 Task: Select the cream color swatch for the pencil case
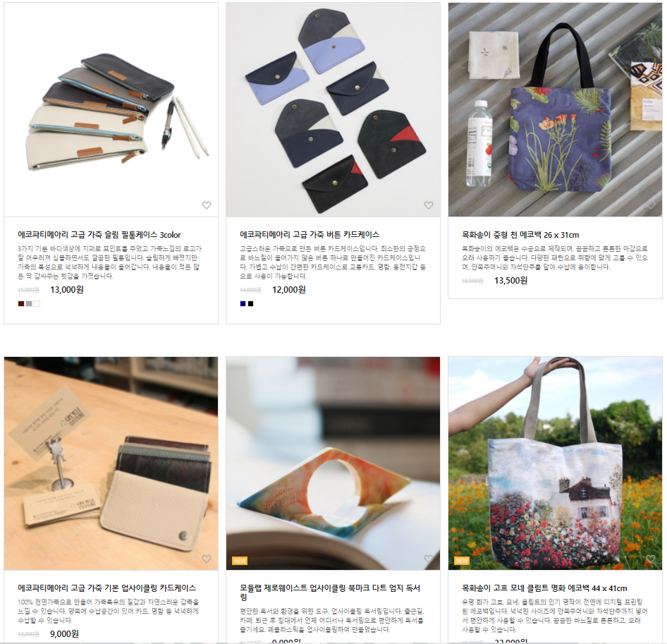point(37,303)
